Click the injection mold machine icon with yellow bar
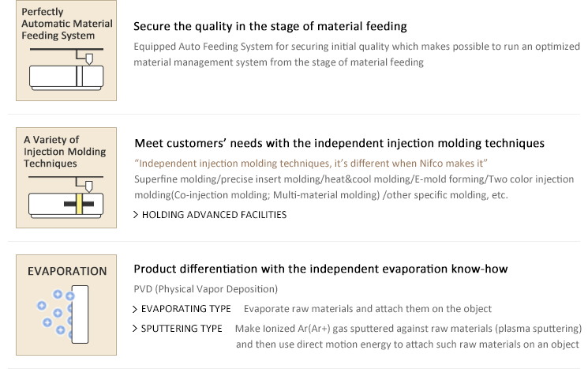 (66, 197)
